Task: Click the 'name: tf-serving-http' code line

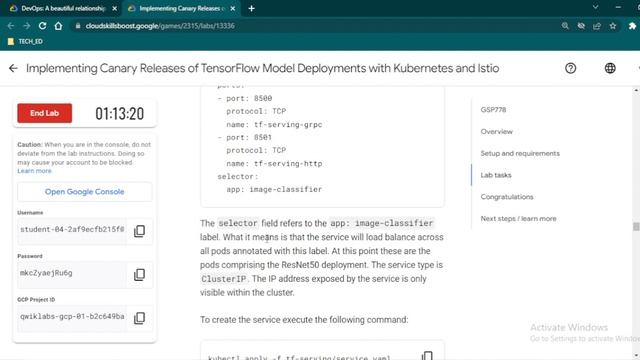Action: (274, 164)
